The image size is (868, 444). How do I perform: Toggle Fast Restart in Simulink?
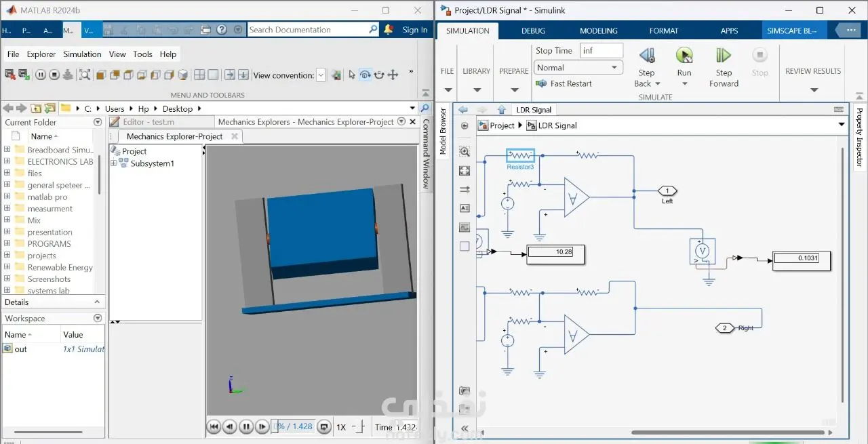click(x=564, y=83)
